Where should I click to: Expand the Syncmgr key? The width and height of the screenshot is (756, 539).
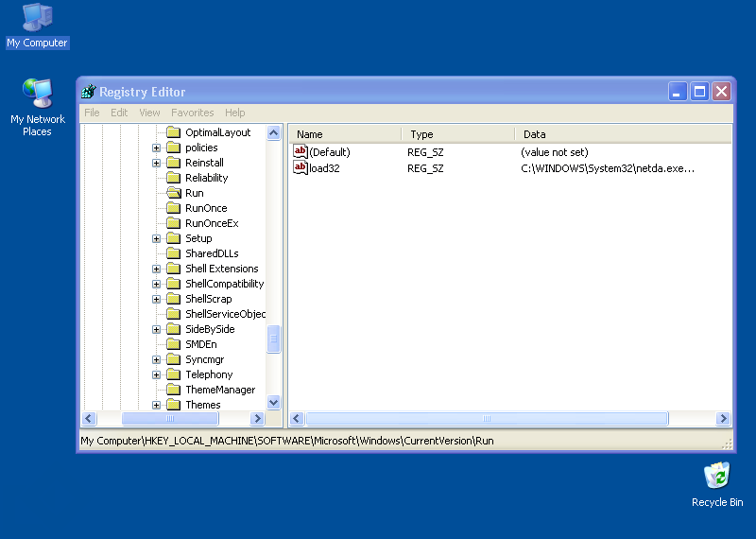click(x=156, y=359)
